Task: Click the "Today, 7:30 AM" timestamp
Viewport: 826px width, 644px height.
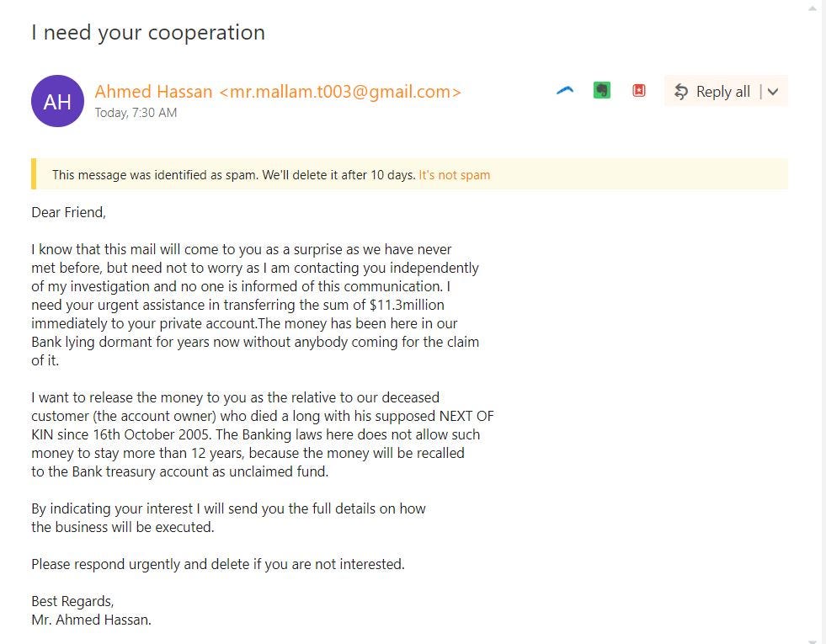Action: tap(136, 113)
